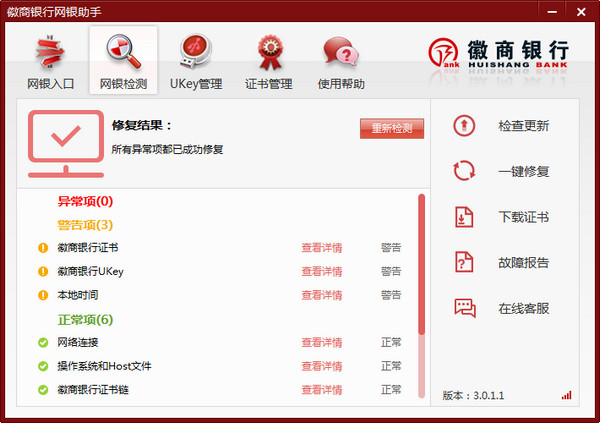Click the warning icon beside 本地时间
Screen dimensions: 600x423
tap(43, 295)
